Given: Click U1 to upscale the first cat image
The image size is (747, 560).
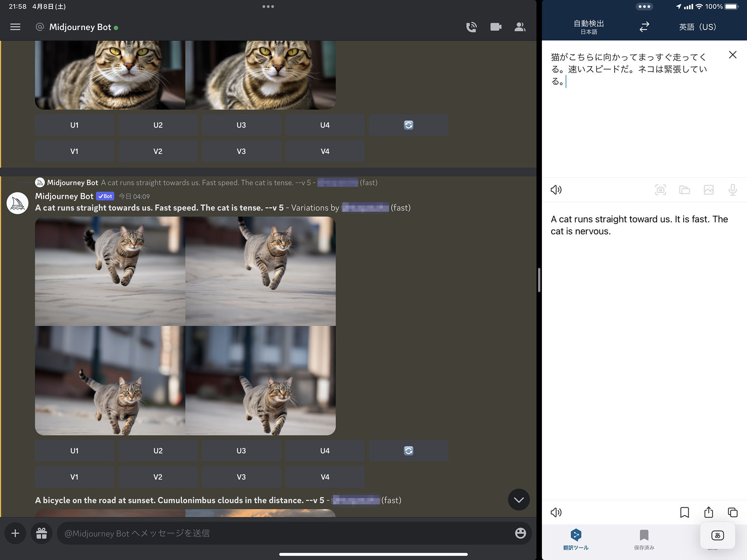Looking at the screenshot, I should [74, 450].
